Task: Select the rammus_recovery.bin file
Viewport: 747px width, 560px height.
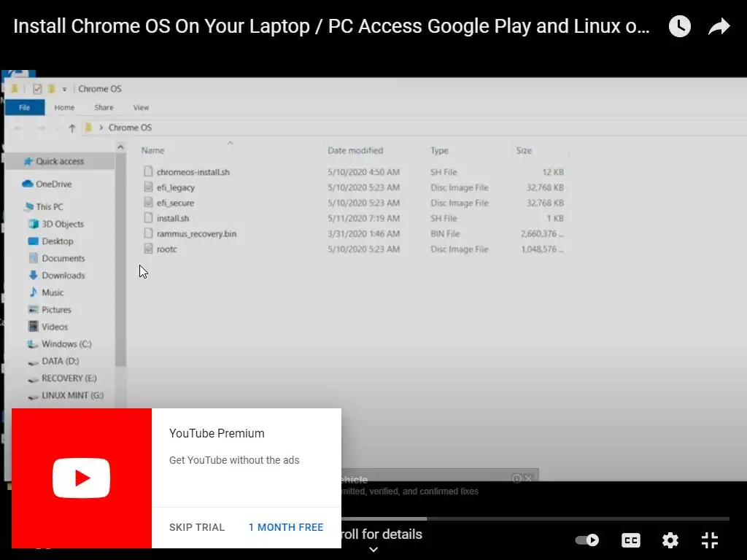Action: click(x=196, y=234)
